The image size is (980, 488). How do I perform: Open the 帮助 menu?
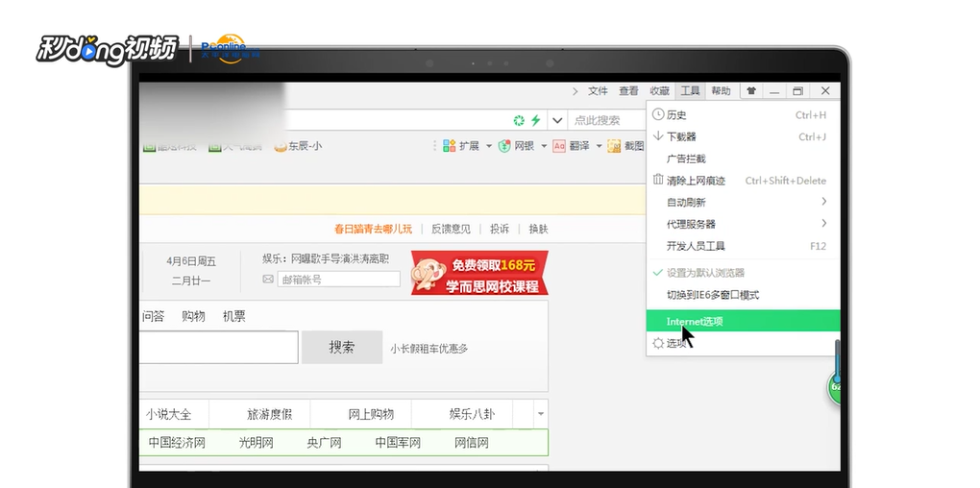[721, 91]
